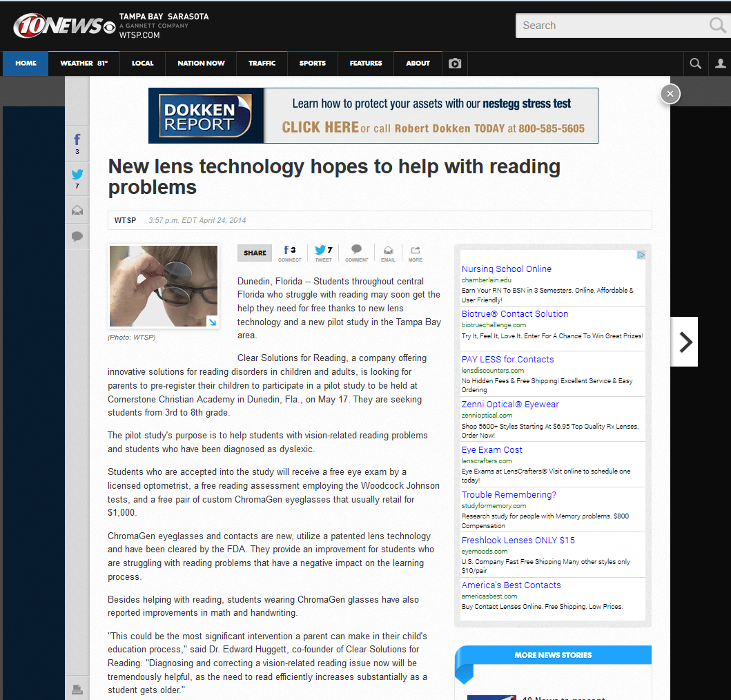
Task: Click the lensdiscounters.com ad URL
Action: (493, 371)
